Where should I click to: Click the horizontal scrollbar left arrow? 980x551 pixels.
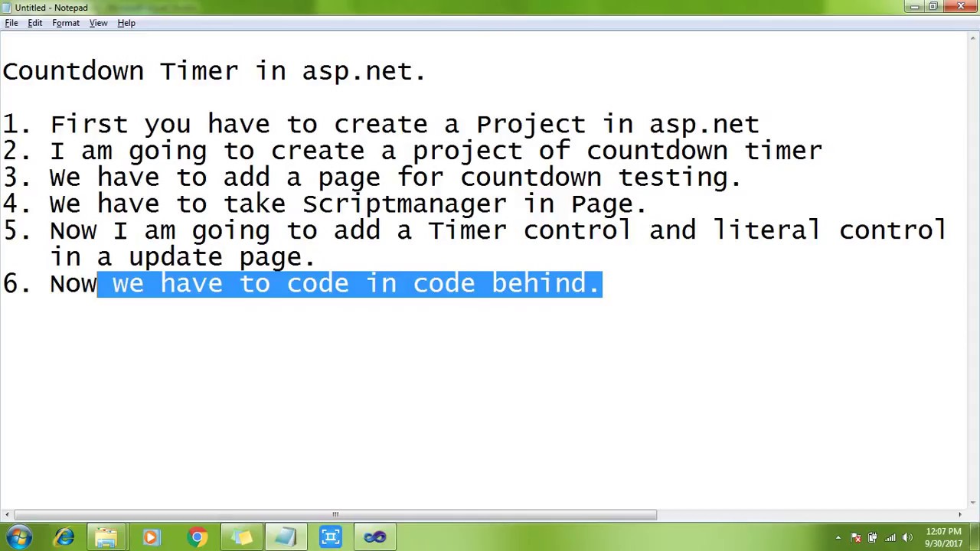[7, 514]
